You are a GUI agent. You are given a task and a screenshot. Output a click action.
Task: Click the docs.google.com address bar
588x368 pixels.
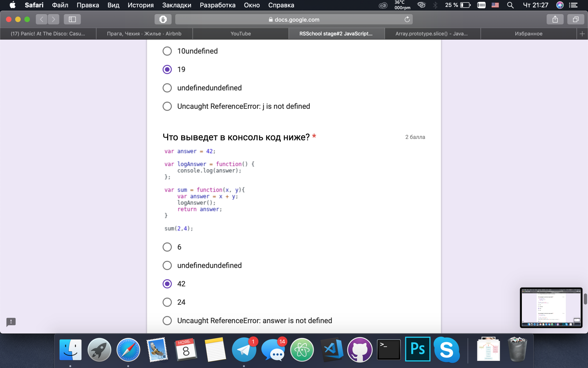[x=293, y=19]
